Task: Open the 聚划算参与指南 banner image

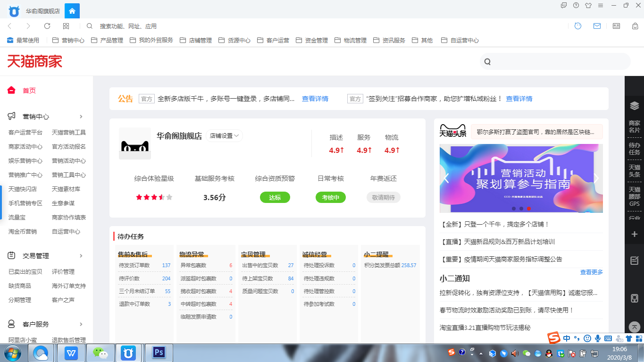Action: [x=521, y=178]
